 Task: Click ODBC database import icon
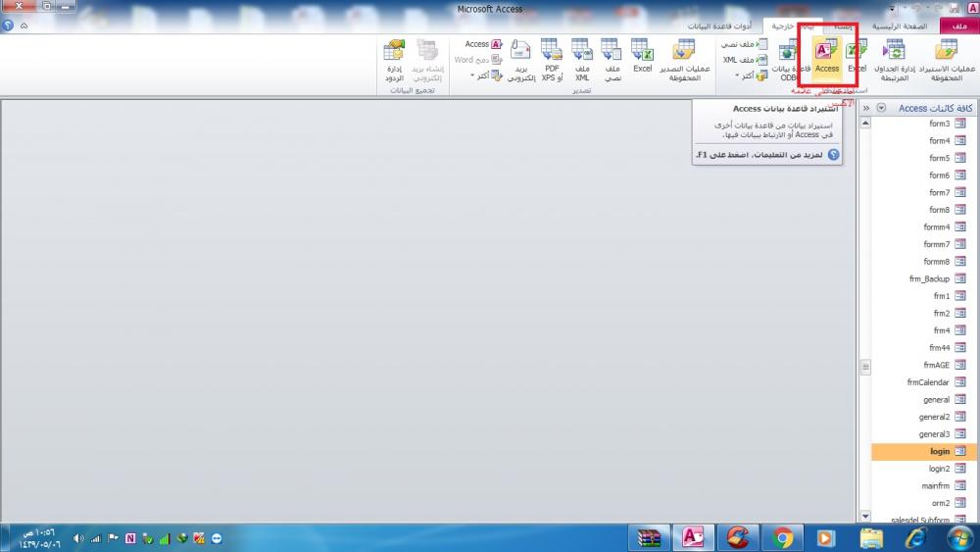coord(791,60)
